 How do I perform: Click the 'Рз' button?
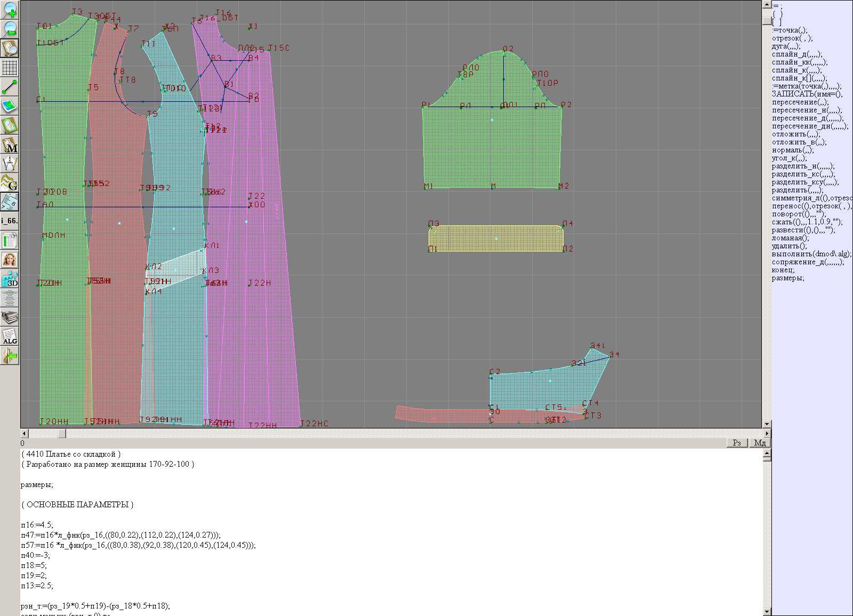click(x=737, y=443)
